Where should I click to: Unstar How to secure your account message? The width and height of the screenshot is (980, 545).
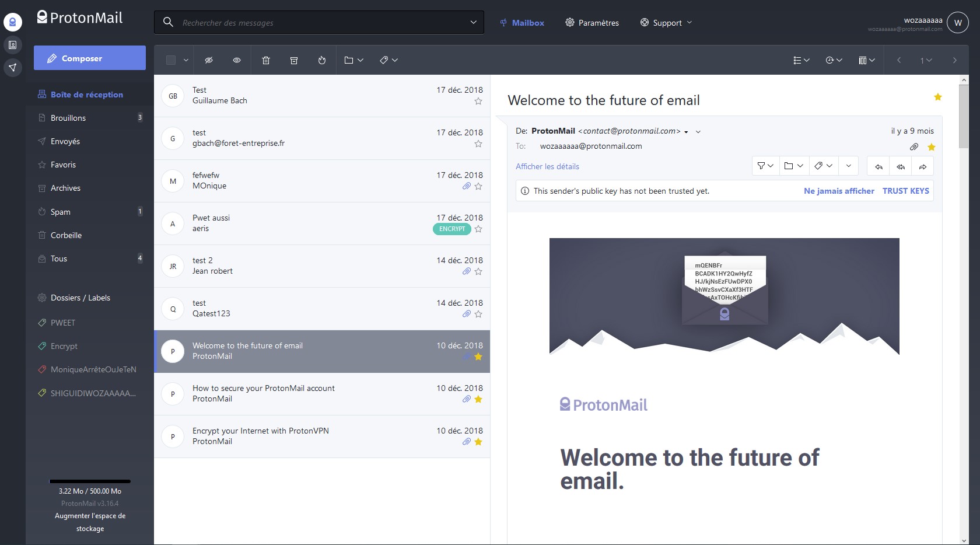478,399
